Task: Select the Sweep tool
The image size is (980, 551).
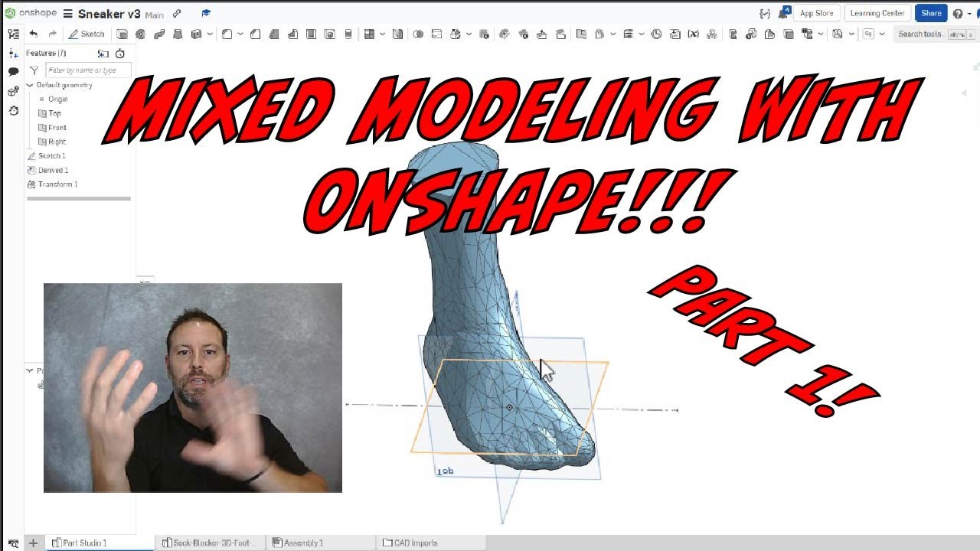Action: coord(159,34)
